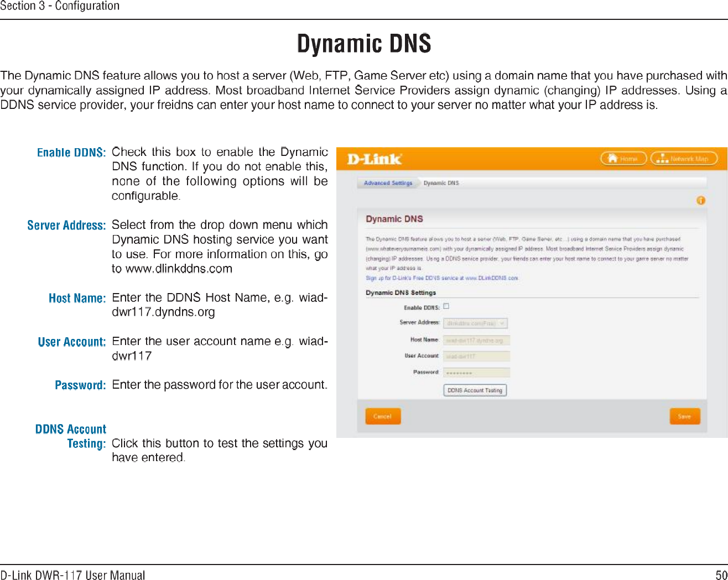Cancel the Dynamic DNS changes

(x=383, y=416)
